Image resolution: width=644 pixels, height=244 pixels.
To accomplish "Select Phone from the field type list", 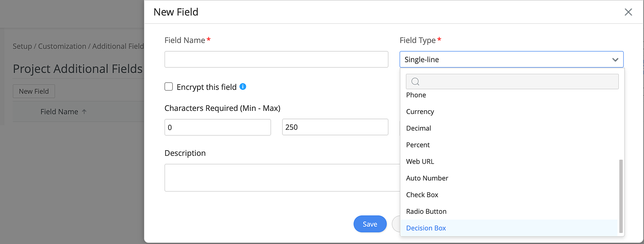I will click(x=416, y=95).
